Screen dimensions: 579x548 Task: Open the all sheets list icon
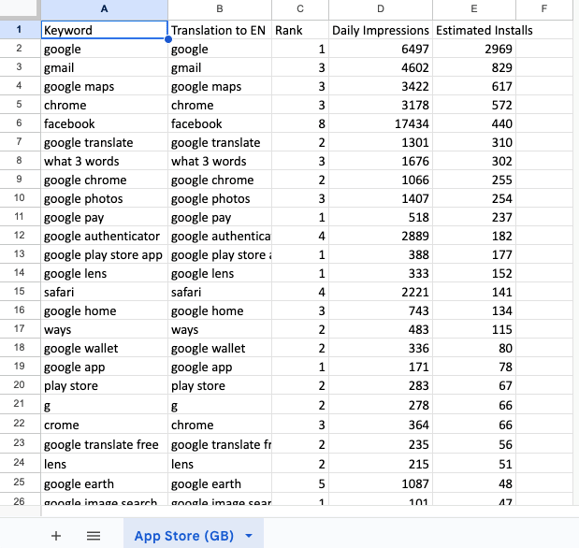pos(93,535)
